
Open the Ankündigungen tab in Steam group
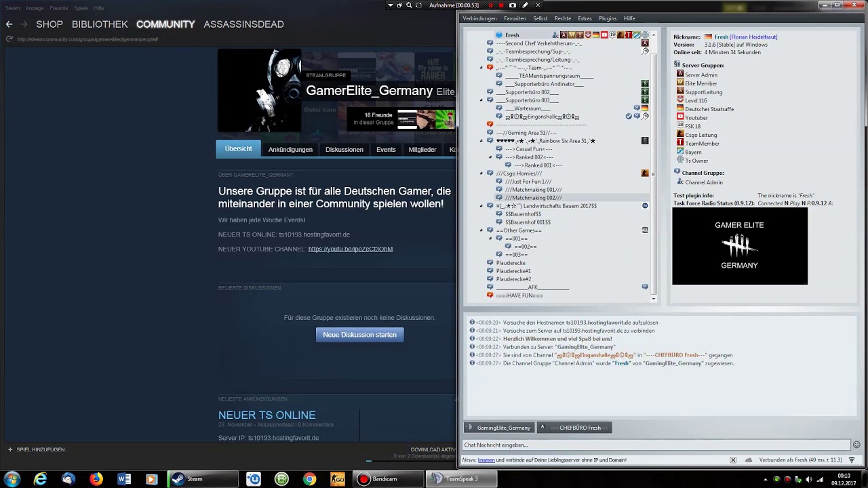(x=290, y=149)
